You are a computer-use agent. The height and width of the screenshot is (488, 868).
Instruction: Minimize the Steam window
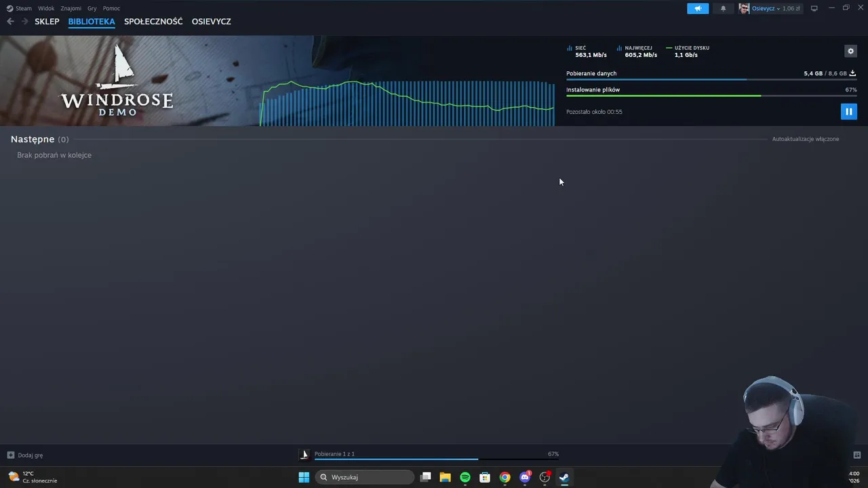pos(831,8)
